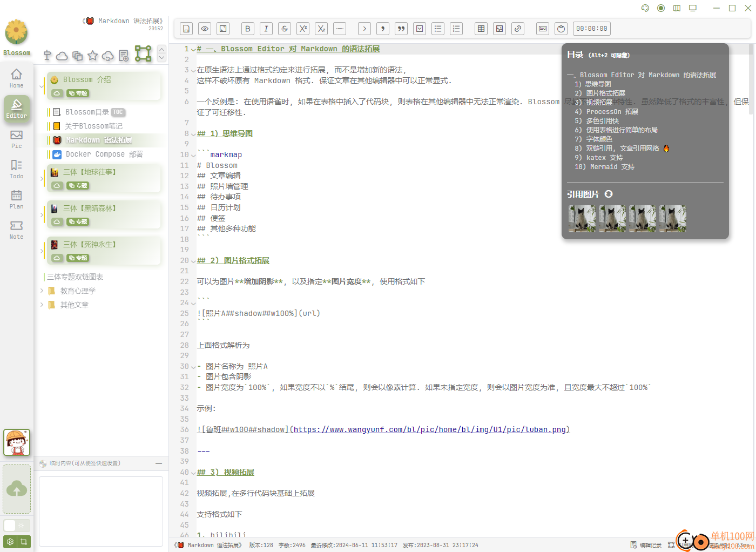Click the save document toolbar icon
This screenshot has height=552, width=756.
(186, 29)
